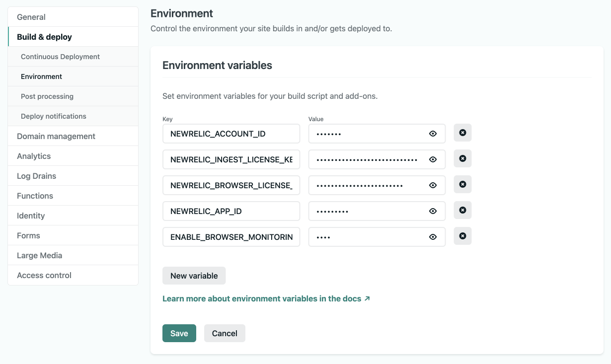Delete the NEWRELIC_APP_ID variable
The image size is (611, 364).
[x=462, y=210]
